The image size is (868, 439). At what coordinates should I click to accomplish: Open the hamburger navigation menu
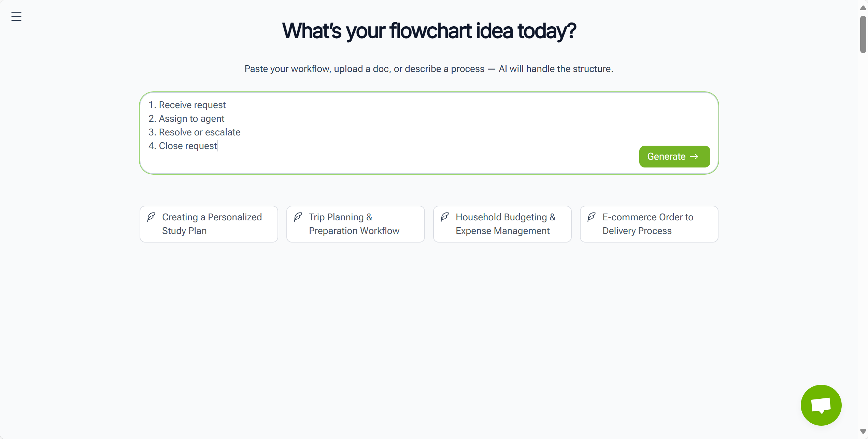(x=16, y=16)
